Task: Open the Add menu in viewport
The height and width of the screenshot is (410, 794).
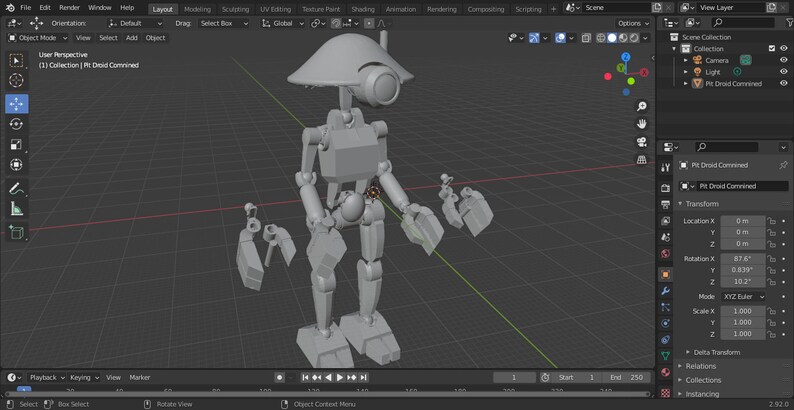Action: tap(132, 38)
